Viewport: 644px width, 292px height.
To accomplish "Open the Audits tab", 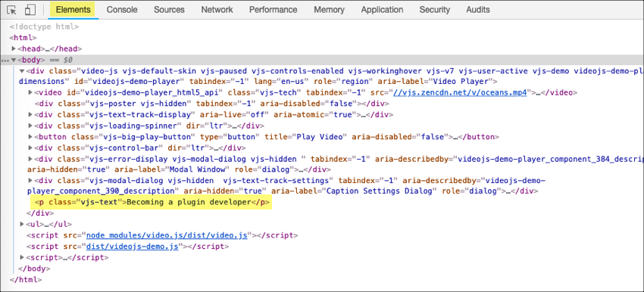I will point(477,9).
